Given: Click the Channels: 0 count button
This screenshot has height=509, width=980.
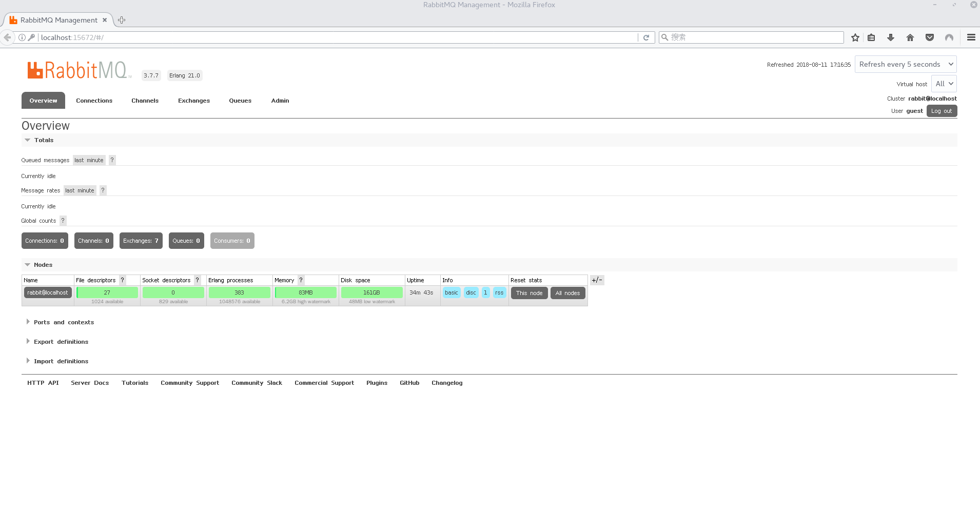Looking at the screenshot, I should tap(93, 241).
